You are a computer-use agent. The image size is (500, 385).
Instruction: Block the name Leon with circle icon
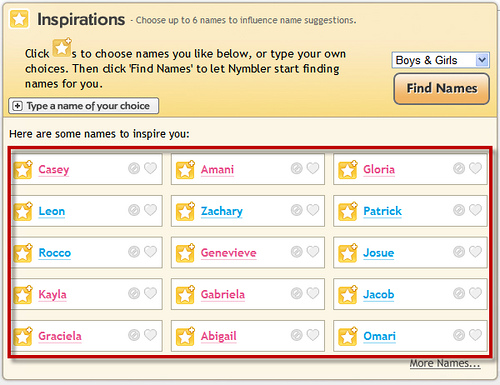pyautogui.click(x=134, y=210)
